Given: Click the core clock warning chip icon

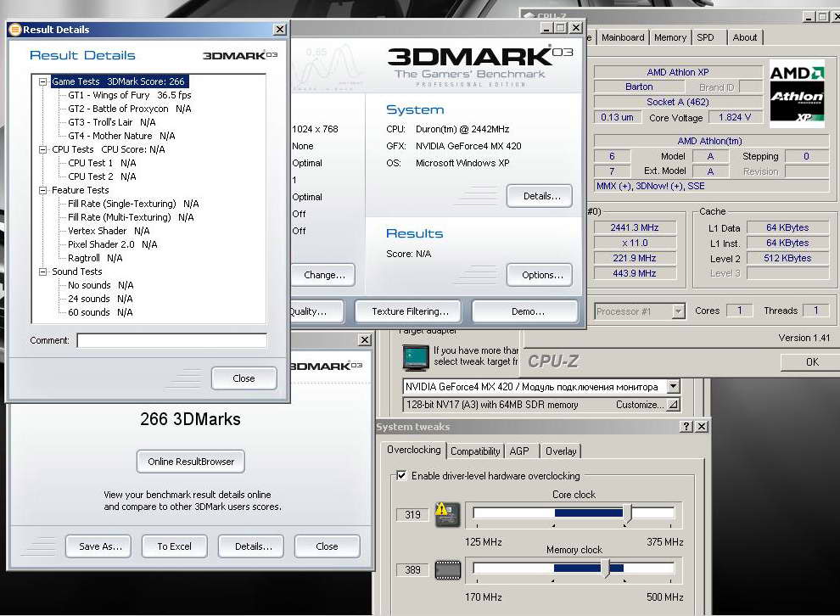Looking at the screenshot, I should coord(447,514).
